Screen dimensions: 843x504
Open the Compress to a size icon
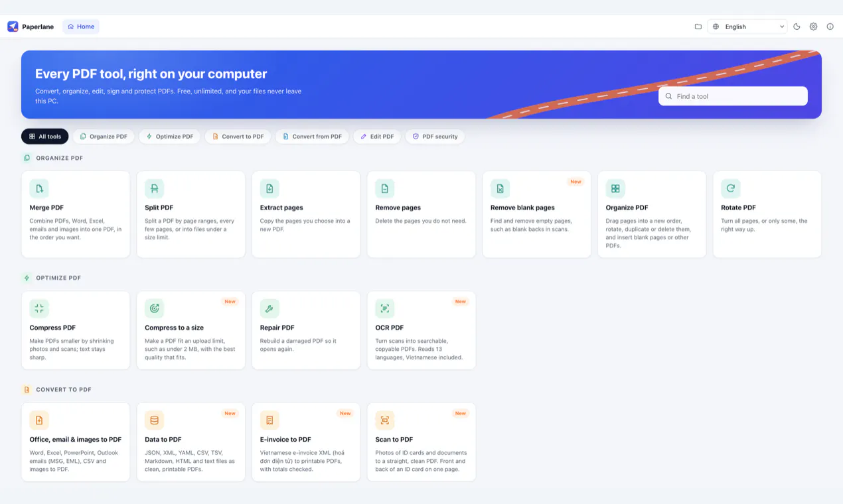click(155, 308)
